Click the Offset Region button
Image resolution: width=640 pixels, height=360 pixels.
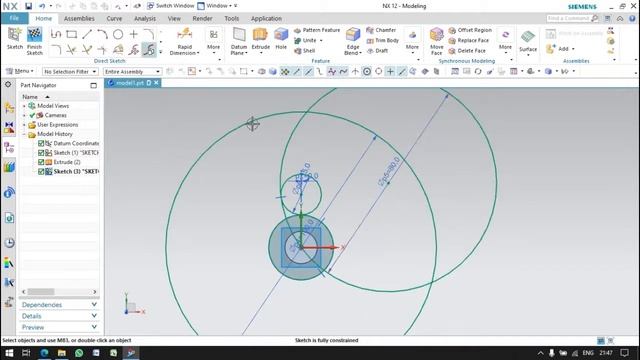click(470, 30)
